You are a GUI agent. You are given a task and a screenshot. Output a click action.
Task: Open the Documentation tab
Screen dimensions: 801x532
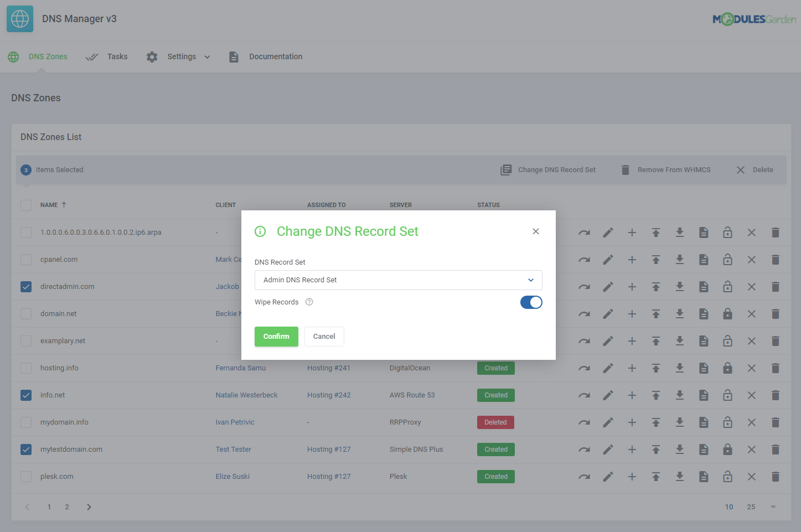point(265,56)
